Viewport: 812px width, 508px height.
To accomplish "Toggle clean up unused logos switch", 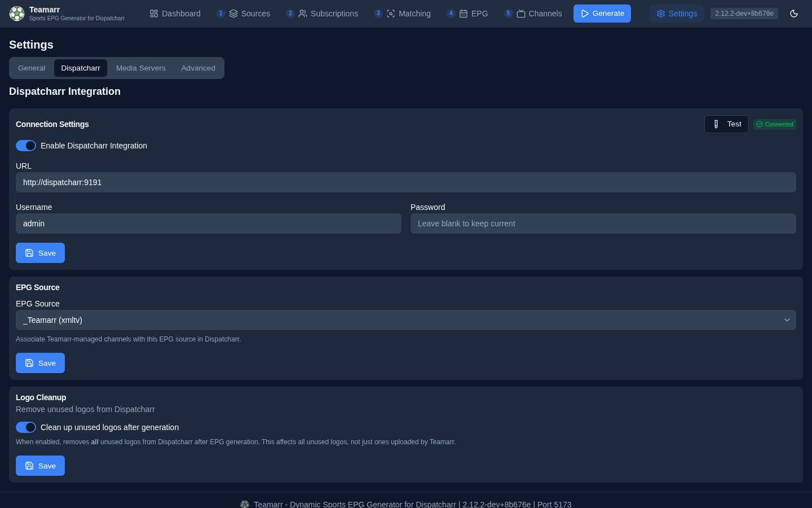I will [26, 427].
